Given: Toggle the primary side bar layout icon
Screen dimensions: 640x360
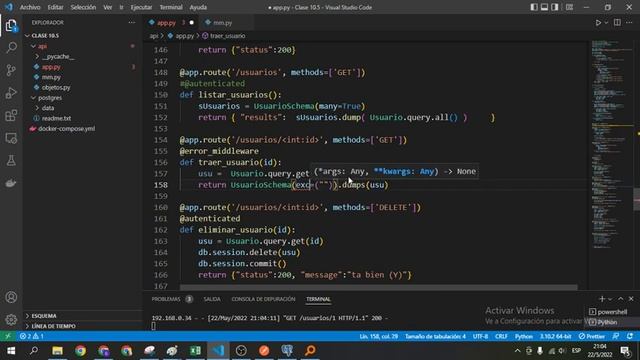Looking at the screenshot, I should (534, 7).
